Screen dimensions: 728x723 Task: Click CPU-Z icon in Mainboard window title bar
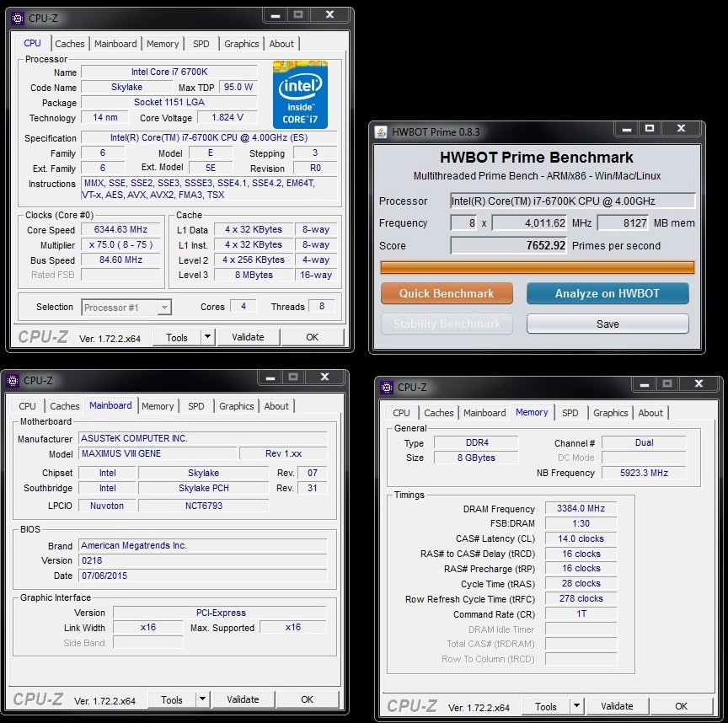(13, 380)
